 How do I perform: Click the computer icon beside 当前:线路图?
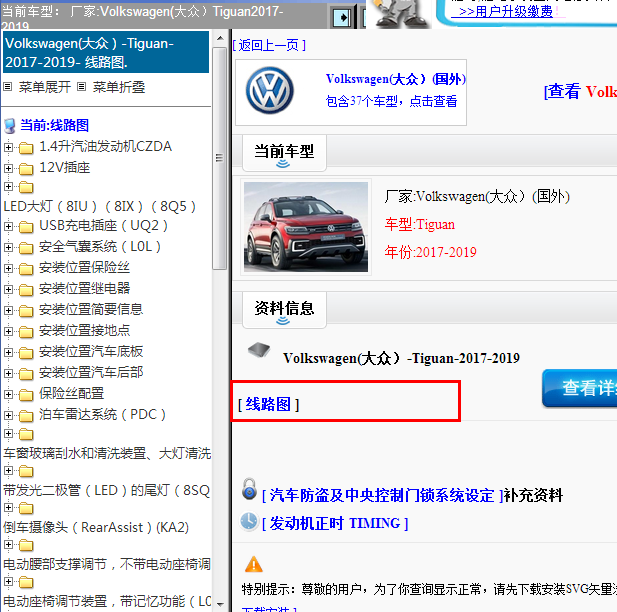pyautogui.click(x=10, y=126)
